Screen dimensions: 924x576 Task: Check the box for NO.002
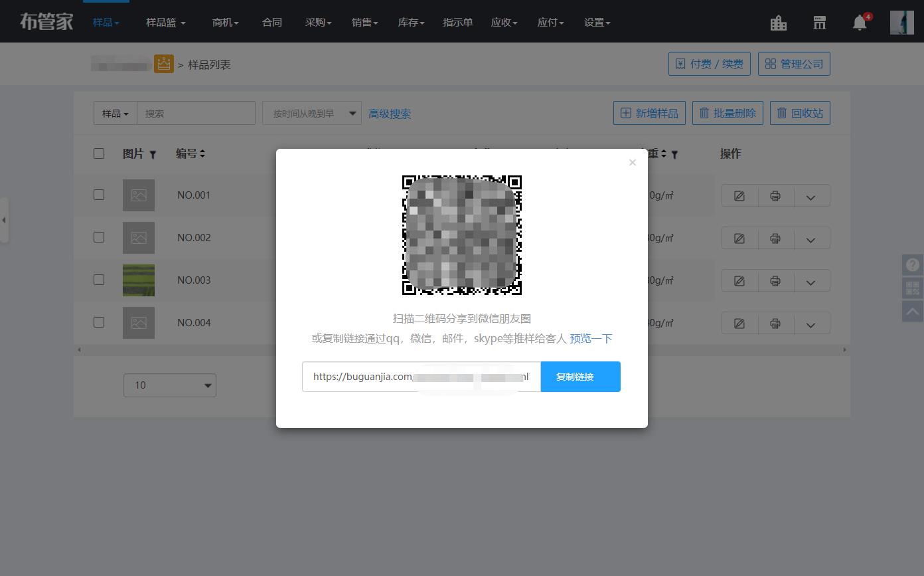coord(99,237)
